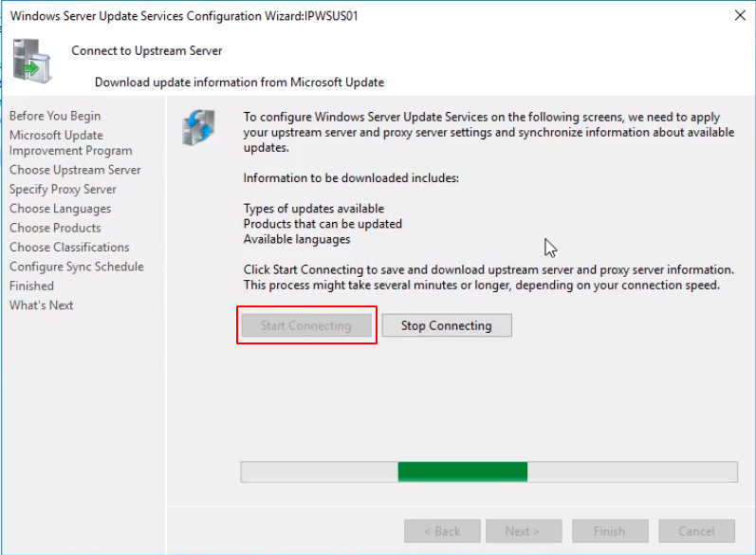Select the Before You Begin step
The image size is (756, 555).
(55, 116)
